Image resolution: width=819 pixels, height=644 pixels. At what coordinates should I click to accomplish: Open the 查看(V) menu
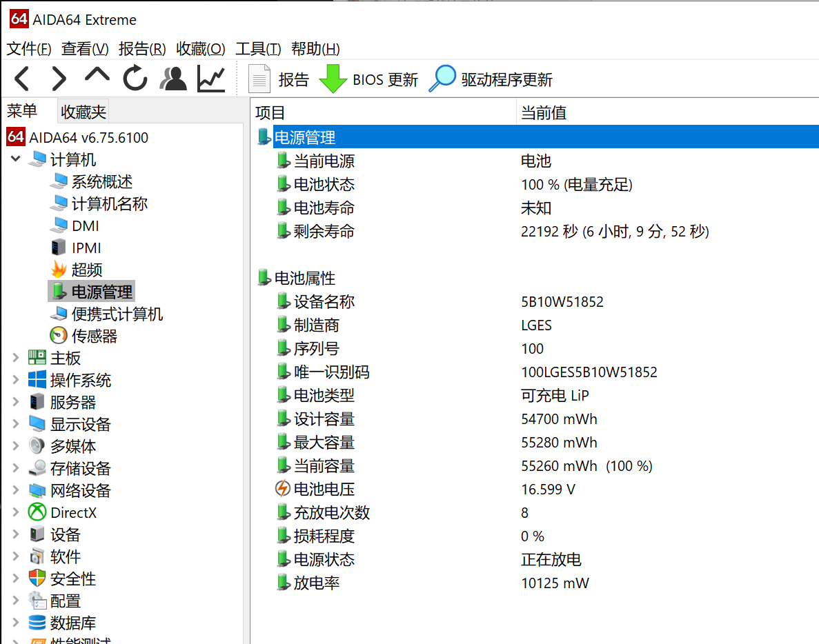[85, 48]
